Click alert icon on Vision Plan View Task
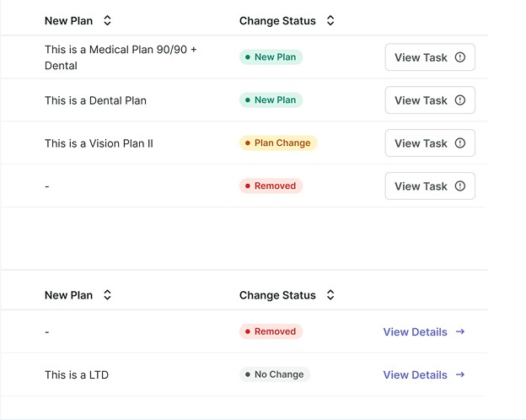The width and height of the screenshot is (526, 420). coord(460,143)
